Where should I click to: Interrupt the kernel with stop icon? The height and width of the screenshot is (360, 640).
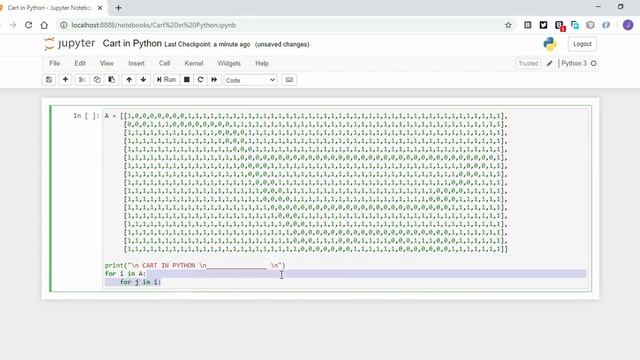click(x=187, y=80)
